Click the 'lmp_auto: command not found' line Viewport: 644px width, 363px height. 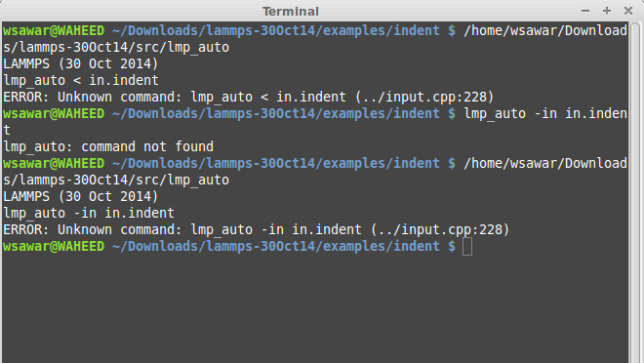coord(108,147)
